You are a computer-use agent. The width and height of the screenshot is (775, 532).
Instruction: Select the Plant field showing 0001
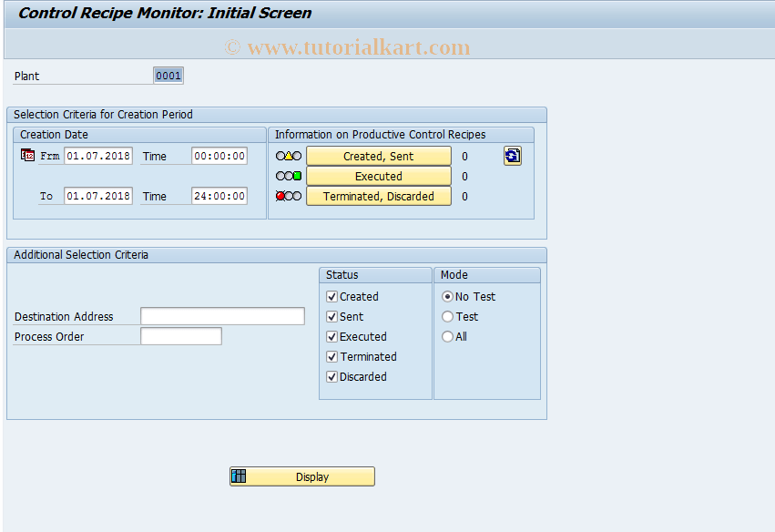[168, 75]
